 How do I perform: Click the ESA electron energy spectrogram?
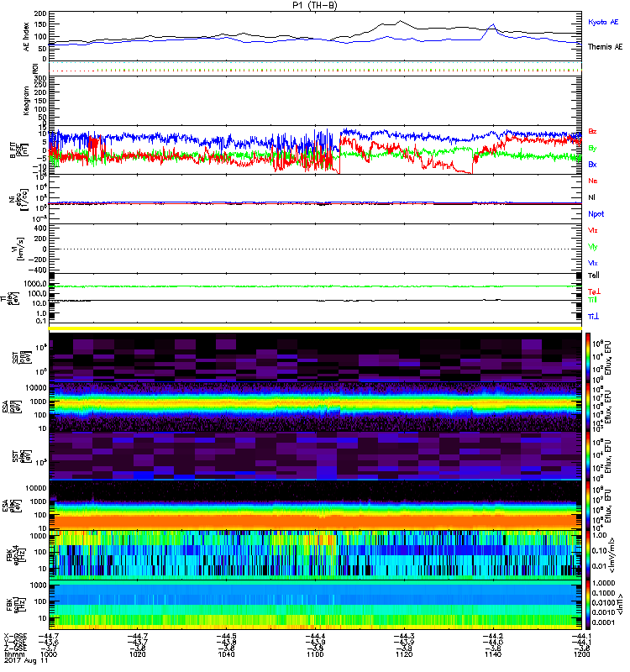[x=315, y=506]
